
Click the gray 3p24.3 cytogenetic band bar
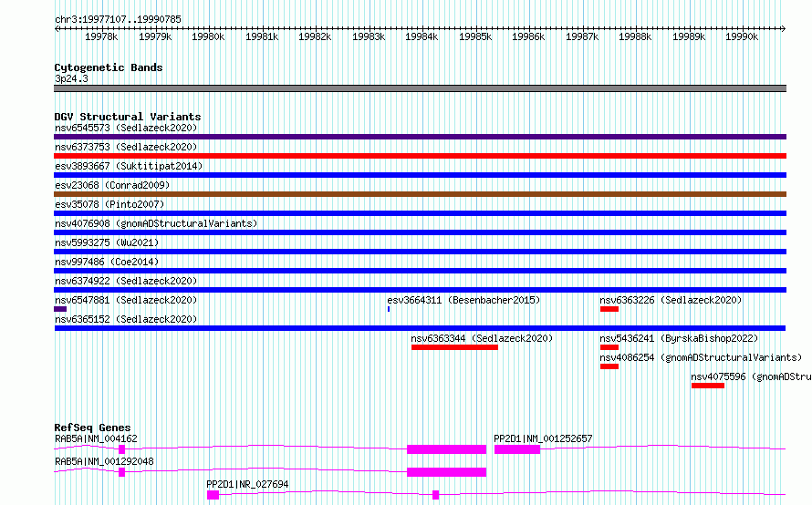(x=420, y=88)
